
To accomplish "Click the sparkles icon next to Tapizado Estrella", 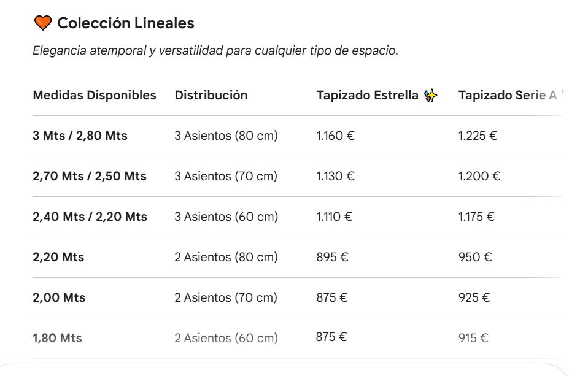I will coord(430,95).
